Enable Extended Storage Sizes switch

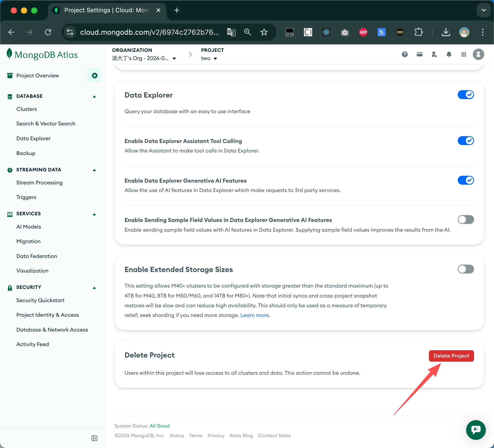click(465, 269)
